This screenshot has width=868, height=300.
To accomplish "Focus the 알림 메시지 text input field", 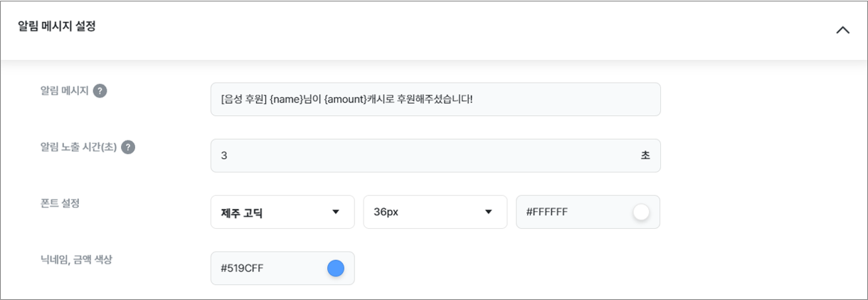I will click(x=435, y=99).
